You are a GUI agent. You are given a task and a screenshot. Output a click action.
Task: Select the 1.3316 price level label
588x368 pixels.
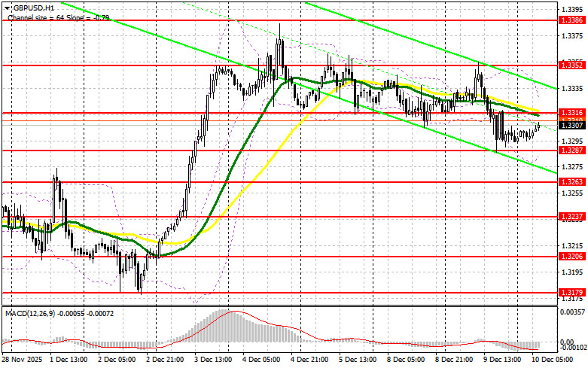coord(571,112)
